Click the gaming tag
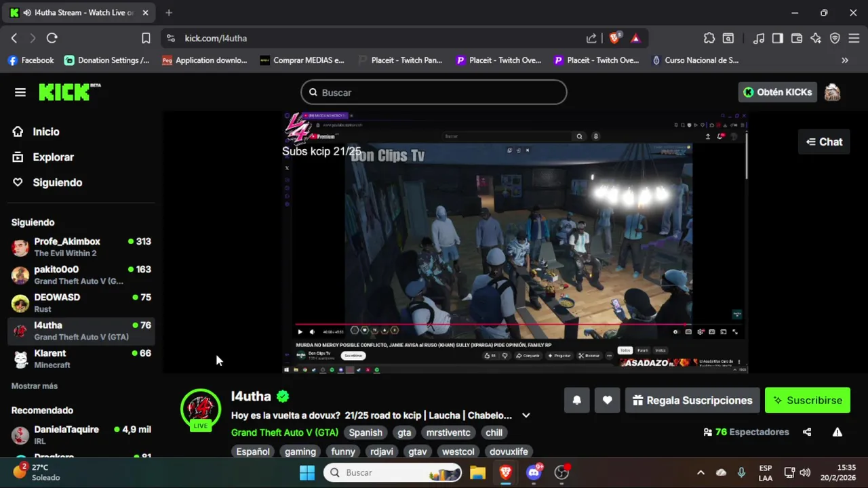The image size is (868, 488). point(300,451)
